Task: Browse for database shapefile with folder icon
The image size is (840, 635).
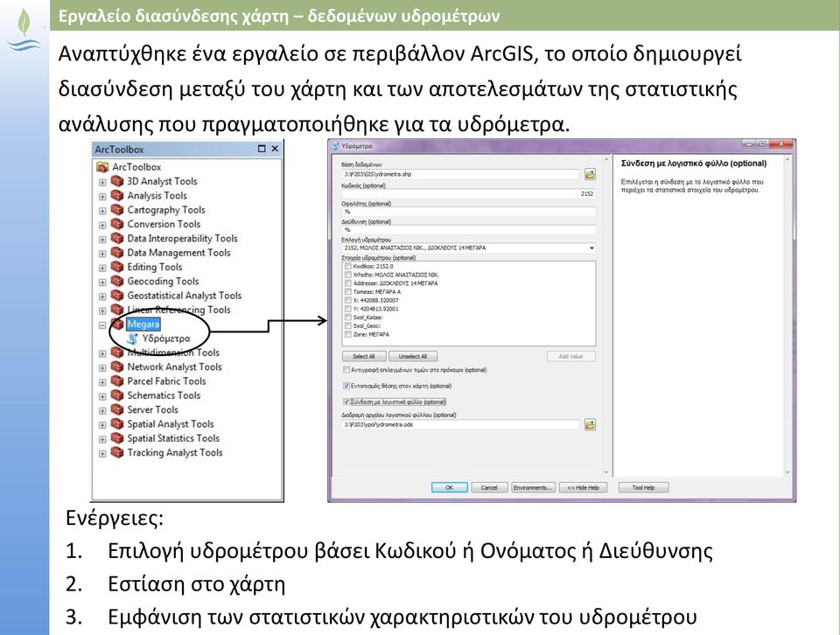Action: [590, 175]
